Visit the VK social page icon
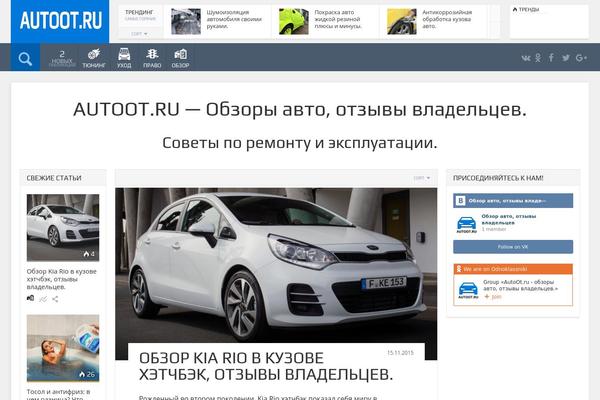 coord(526,58)
